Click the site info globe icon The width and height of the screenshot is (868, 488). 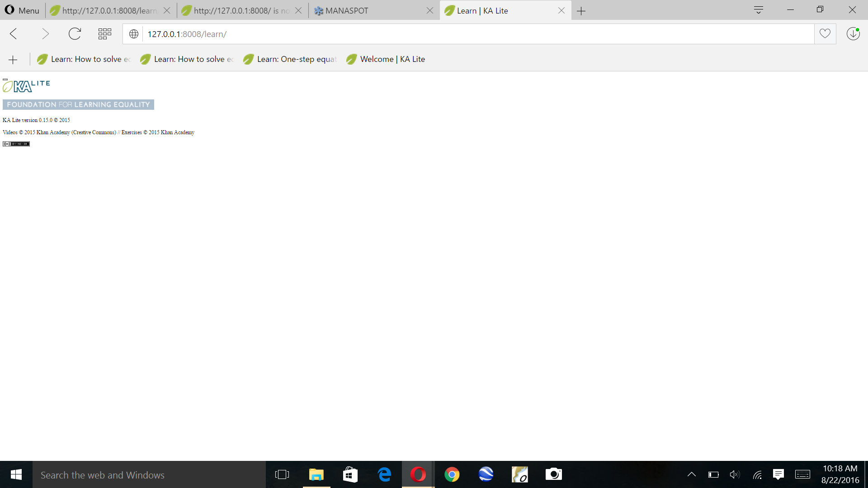(134, 34)
